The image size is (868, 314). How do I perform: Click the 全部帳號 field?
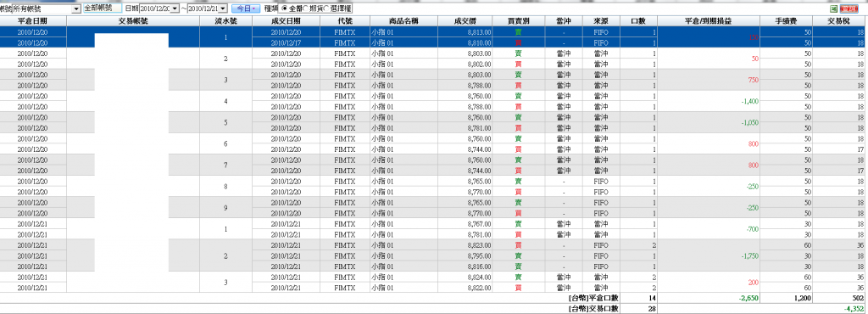coord(102,8)
